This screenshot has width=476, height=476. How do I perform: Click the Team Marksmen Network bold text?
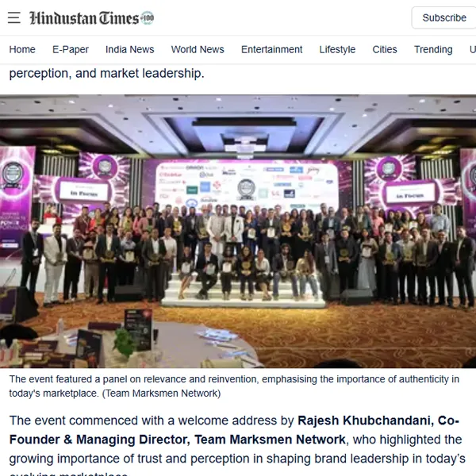[270, 440]
